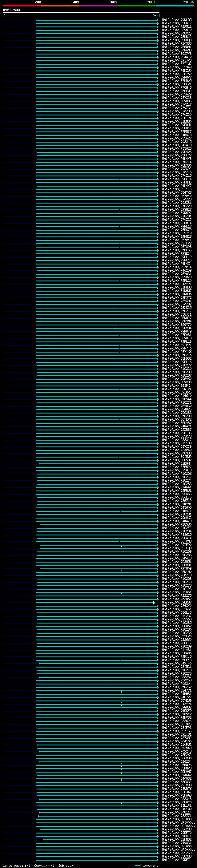Click the UniRef100_Q9LR67 hit label
The image size is (197, 868).
coord(176,603)
